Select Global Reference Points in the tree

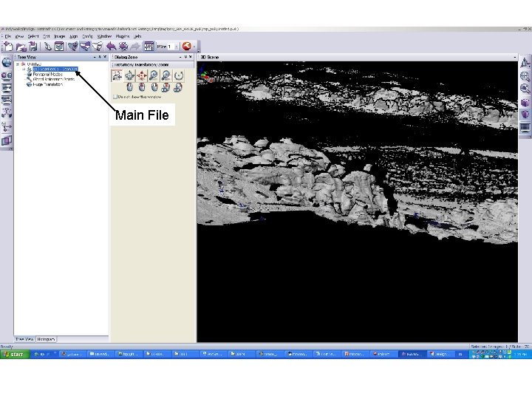coord(54,79)
